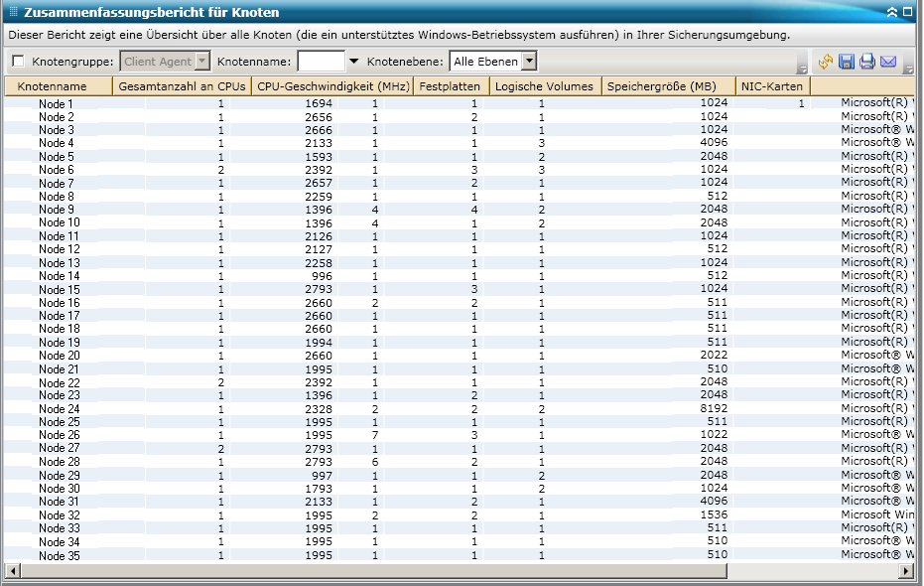Open the Client Agent node group dropdown
The image size is (924, 586).
click(202, 62)
